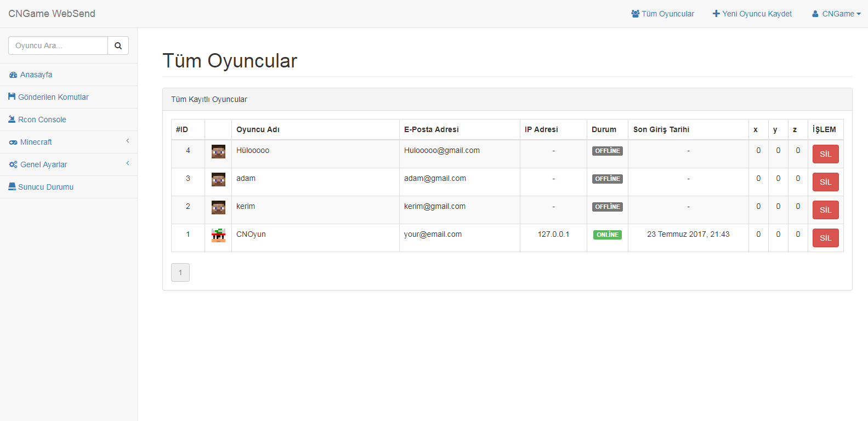Click the avatar of player CNOyun
The height and width of the screenshot is (421, 868).
[x=218, y=236]
